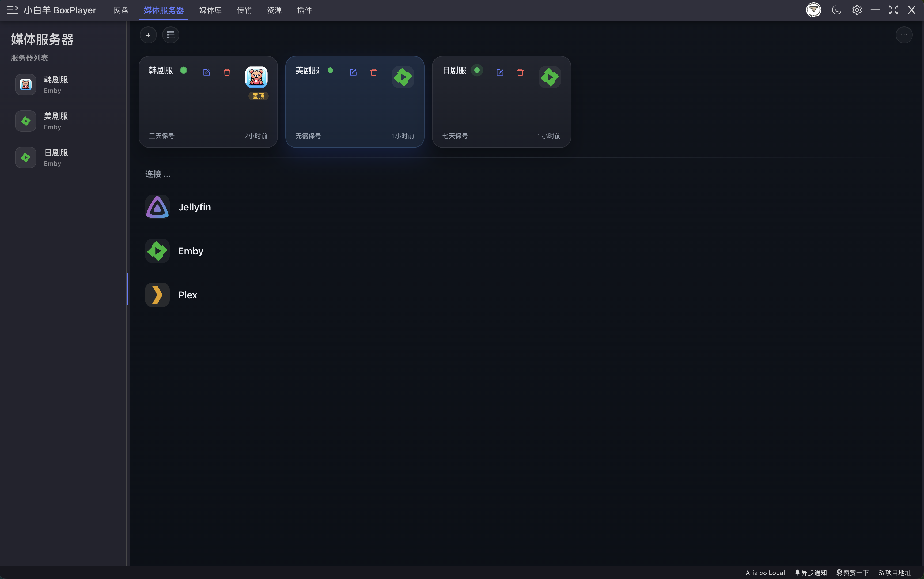Toggle fullscreen window icon
The height and width of the screenshot is (579, 924).
(893, 10)
